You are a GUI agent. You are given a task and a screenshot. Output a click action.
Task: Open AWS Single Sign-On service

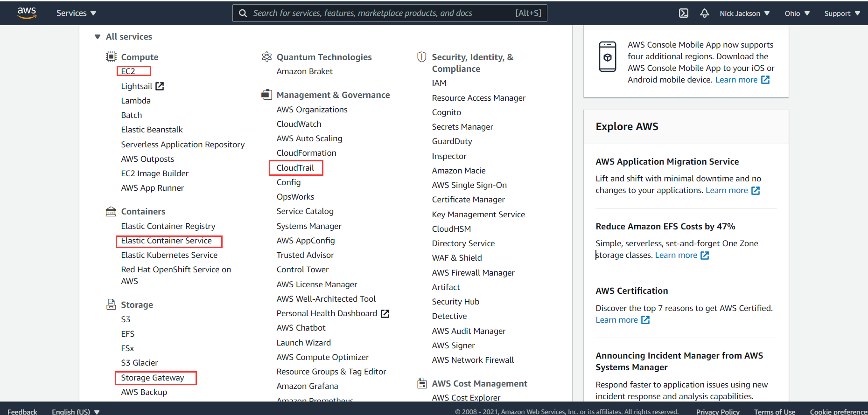(x=469, y=185)
